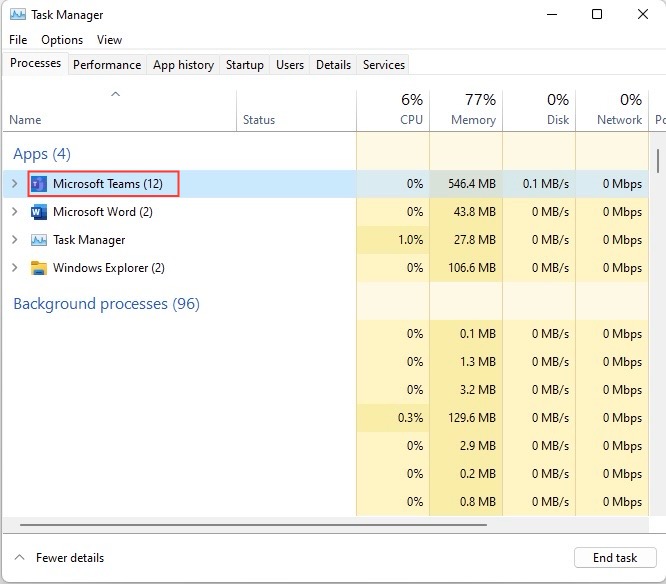
Task: Maximize the Task Manager window
Action: (x=597, y=14)
